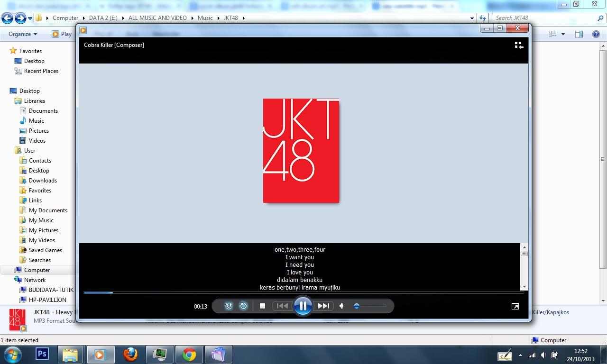The image size is (607, 364).
Task: Skip to next track
Action: pyautogui.click(x=323, y=306)
